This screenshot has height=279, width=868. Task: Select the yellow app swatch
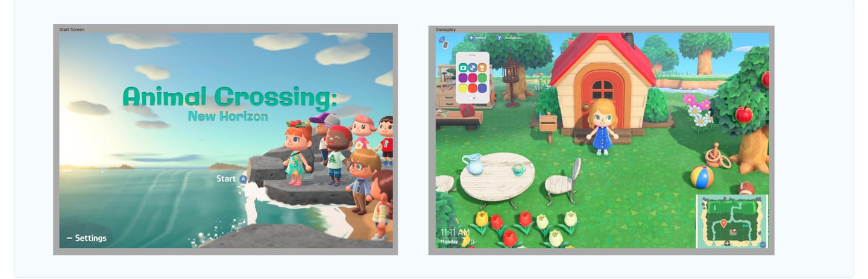click(463, 89)
